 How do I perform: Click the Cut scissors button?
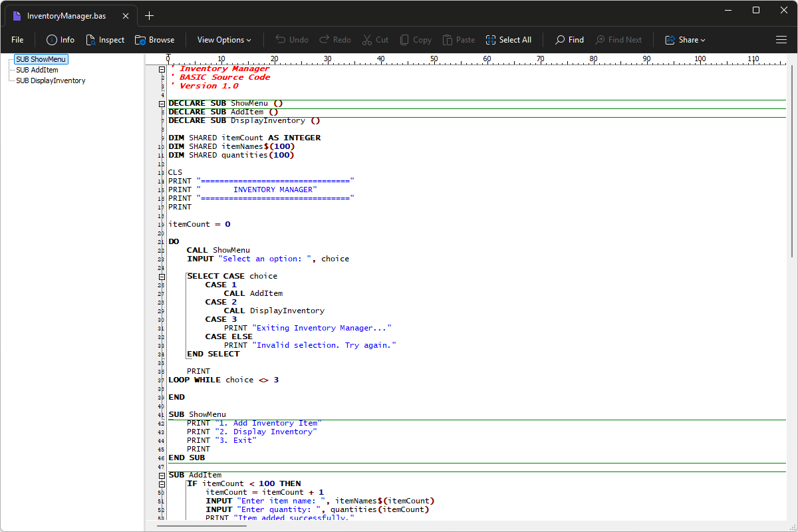point(375,40)
